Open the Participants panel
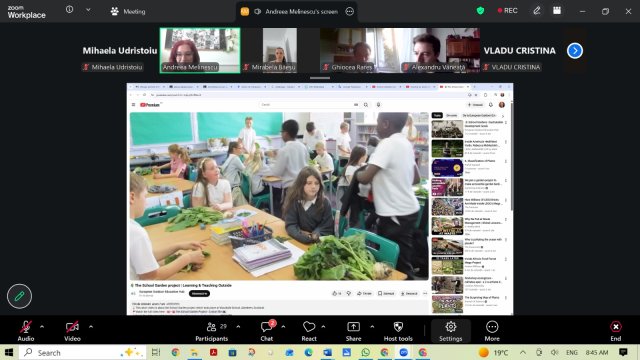The height and width of the screenshot is (360, 640). click(x=211, y=331)
